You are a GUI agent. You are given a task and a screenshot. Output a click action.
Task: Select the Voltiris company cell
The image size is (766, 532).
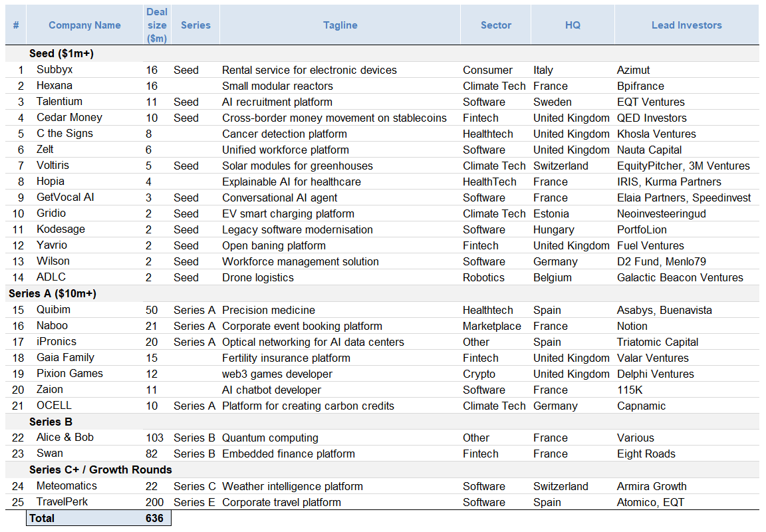click(x=53, y=166)
